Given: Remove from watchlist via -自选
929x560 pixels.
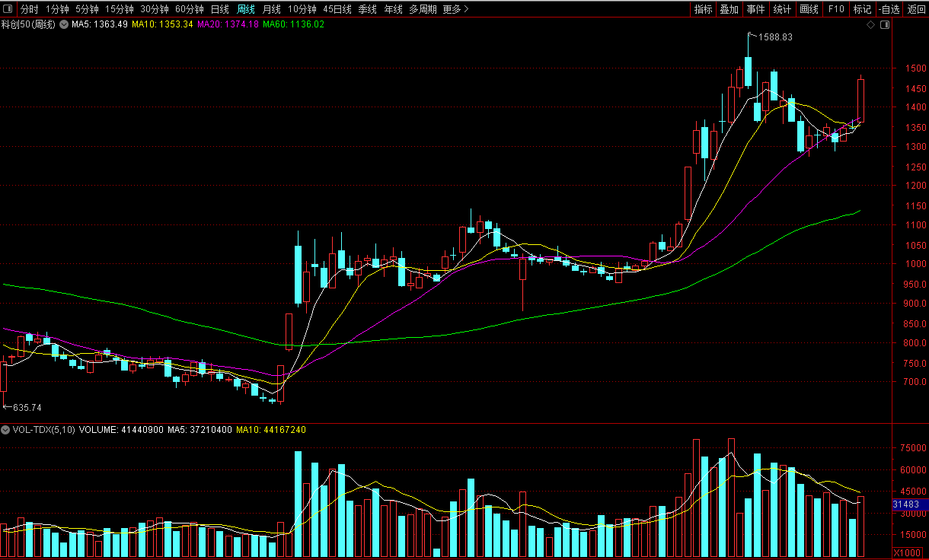Looking at the screenshot, I should coord(889,9).
